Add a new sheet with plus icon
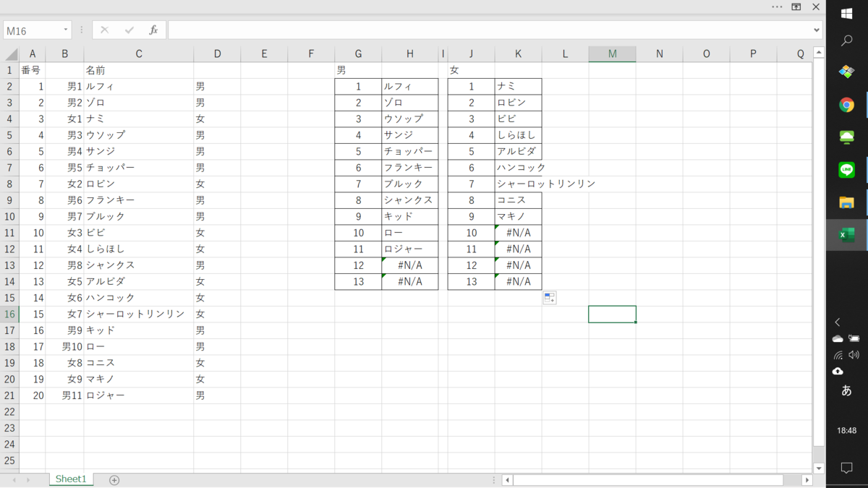The width and height of the screenshot is (868, 488). [114, 480]
